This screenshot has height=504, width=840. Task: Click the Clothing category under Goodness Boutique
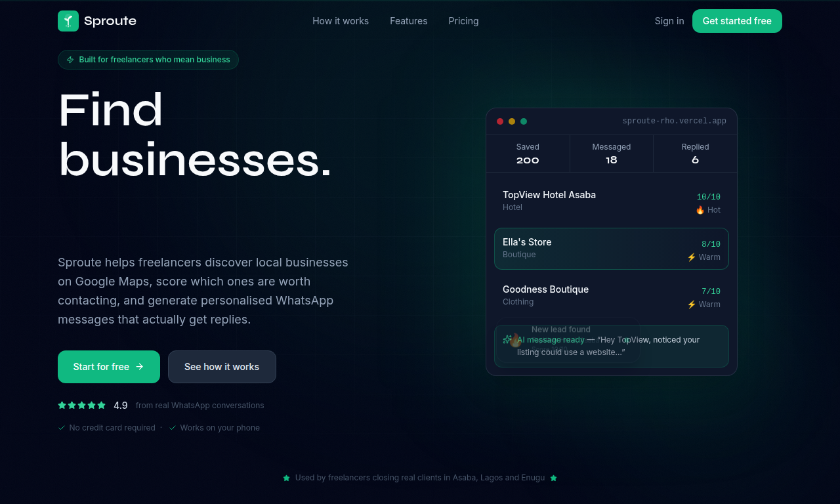[x=518, y=302]
